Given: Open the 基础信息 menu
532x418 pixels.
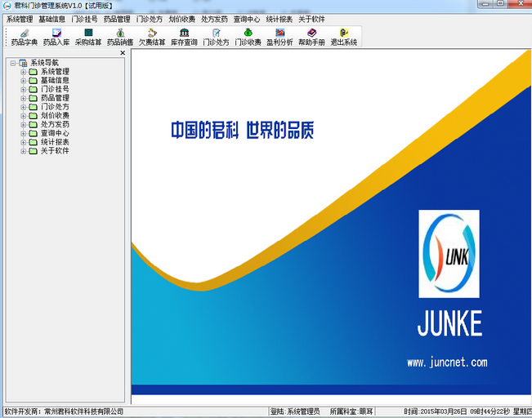Looking at the screenshot, I should click(52, 20).
